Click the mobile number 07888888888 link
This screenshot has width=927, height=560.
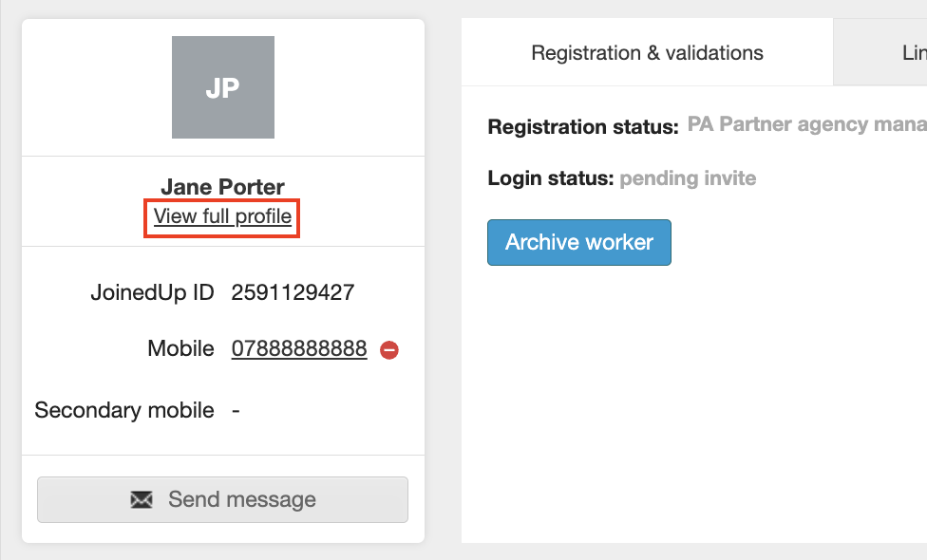(299, 349)
